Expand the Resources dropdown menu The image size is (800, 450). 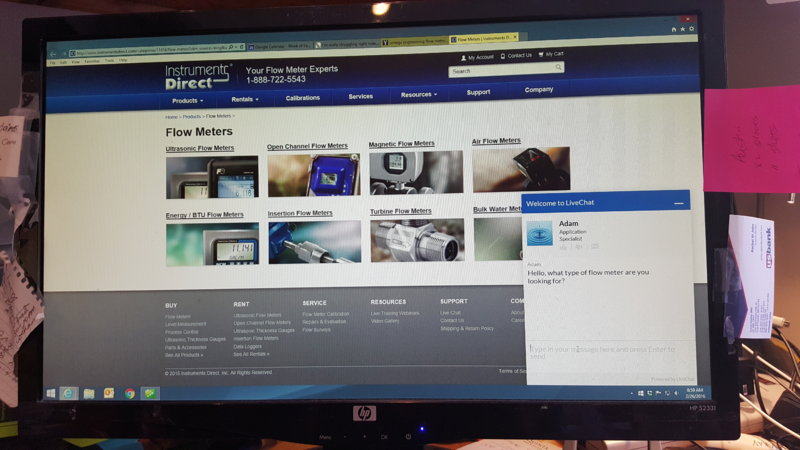click(x=419, y=94)
